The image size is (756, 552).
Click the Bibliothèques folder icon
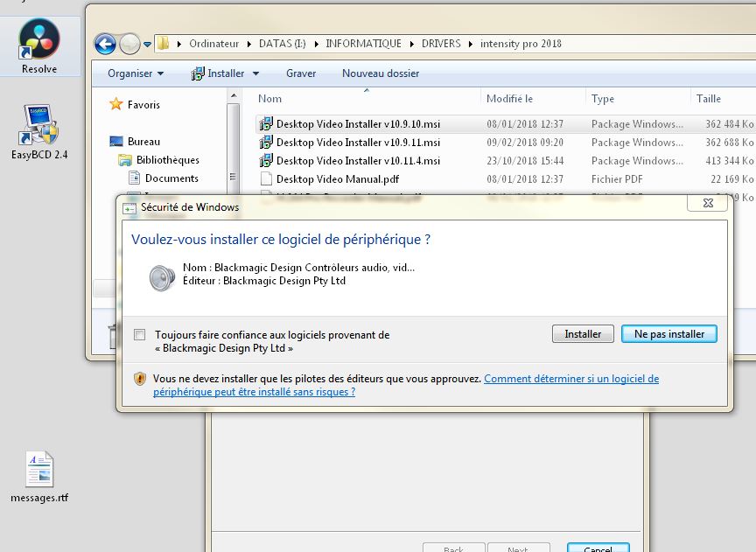click(x=125, y=159)
